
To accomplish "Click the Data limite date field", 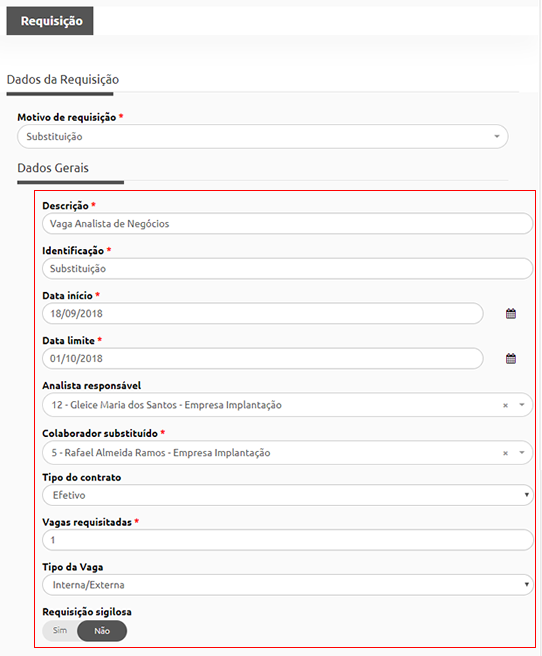I will pos(263,359).
